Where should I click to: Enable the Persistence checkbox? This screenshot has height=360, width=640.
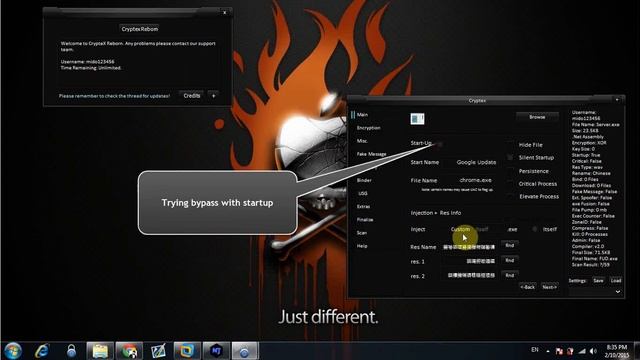510,171
